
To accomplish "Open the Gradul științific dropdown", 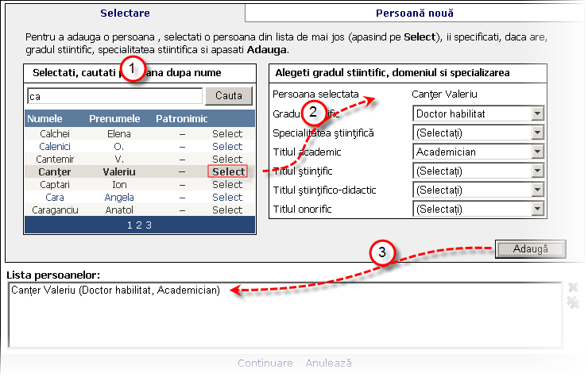I will point(538,113).
